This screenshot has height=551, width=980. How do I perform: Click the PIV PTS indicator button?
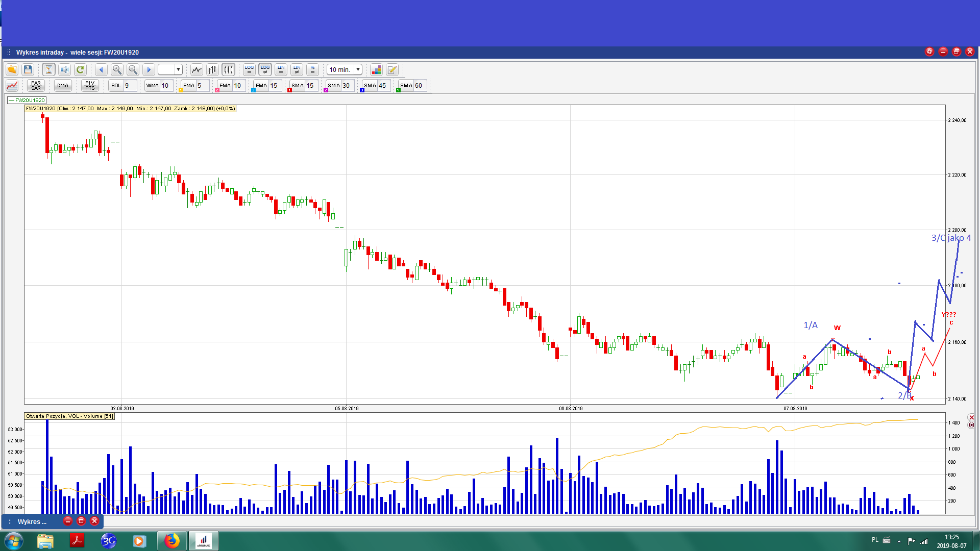pyautogui.click(x=90, y=85)
